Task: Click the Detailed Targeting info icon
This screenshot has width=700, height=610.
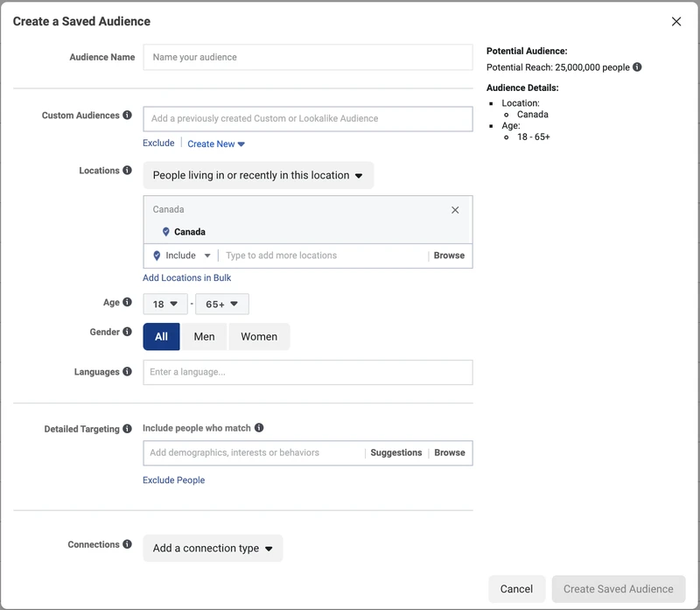Action: click(x=127, y=429)
